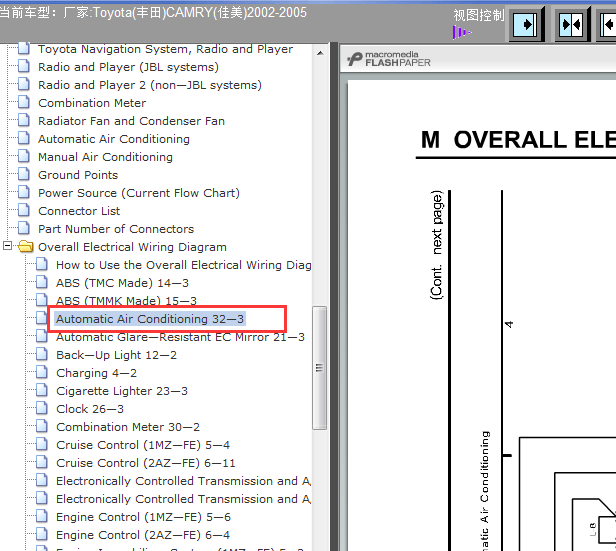Click page icon beside Power Source (Current Flow Chart)
Viewport: 616px width, 551px height.
coord(24,192)
